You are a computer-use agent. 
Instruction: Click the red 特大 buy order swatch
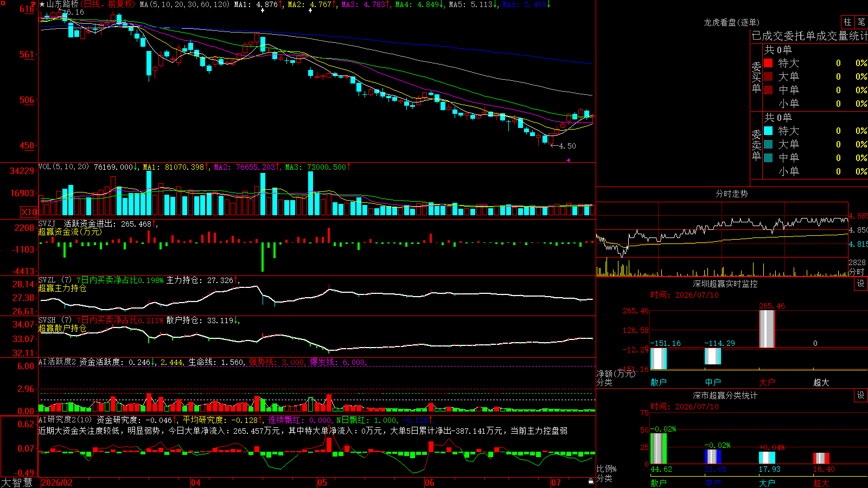pos(768,63)
